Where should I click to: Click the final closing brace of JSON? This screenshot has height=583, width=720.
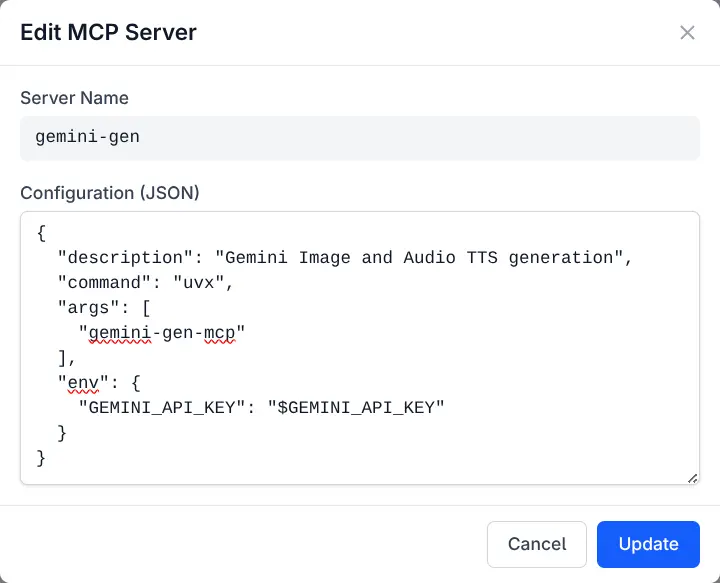click(41, 458)
